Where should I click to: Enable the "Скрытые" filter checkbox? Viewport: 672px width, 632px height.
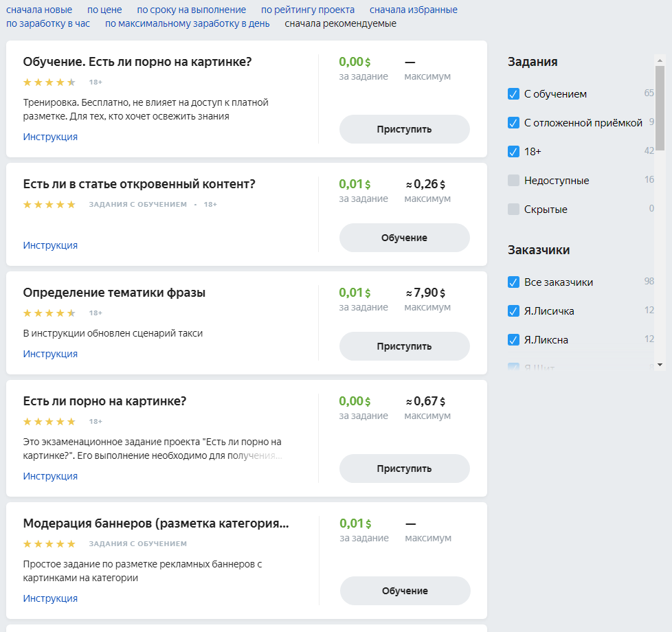tap(512, 209)
